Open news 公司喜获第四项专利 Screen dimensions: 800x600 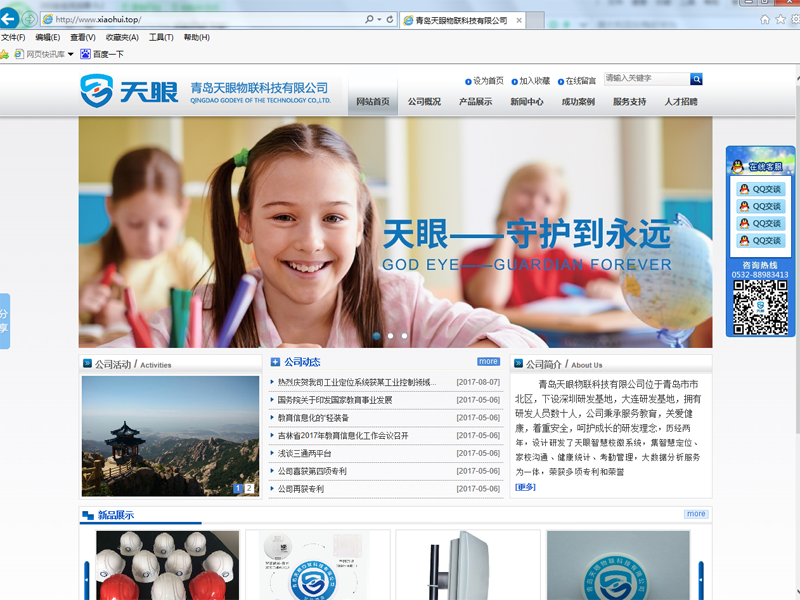click(312, 471)
